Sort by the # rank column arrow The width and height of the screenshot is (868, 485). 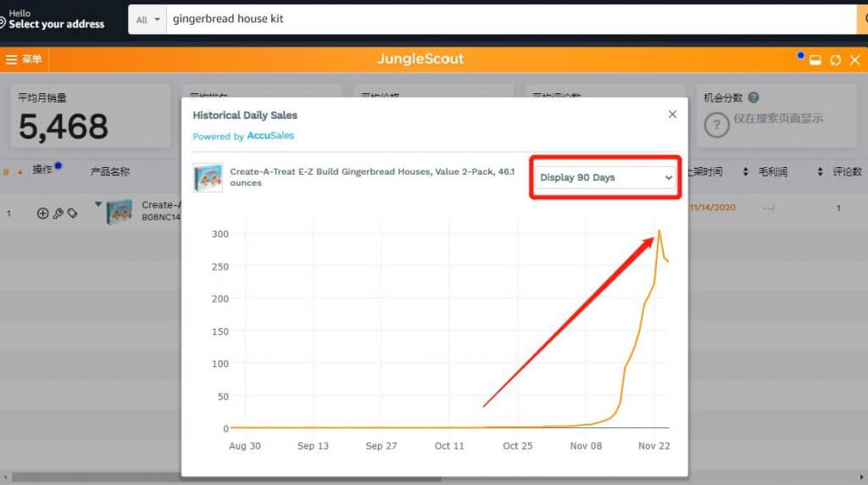[20, 172]
